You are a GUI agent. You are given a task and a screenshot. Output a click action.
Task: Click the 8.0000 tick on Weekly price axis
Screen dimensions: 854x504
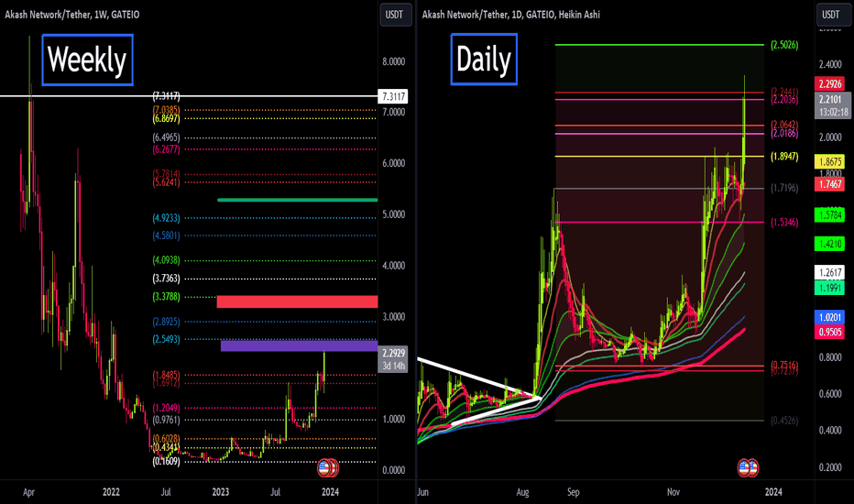point(393,61)
